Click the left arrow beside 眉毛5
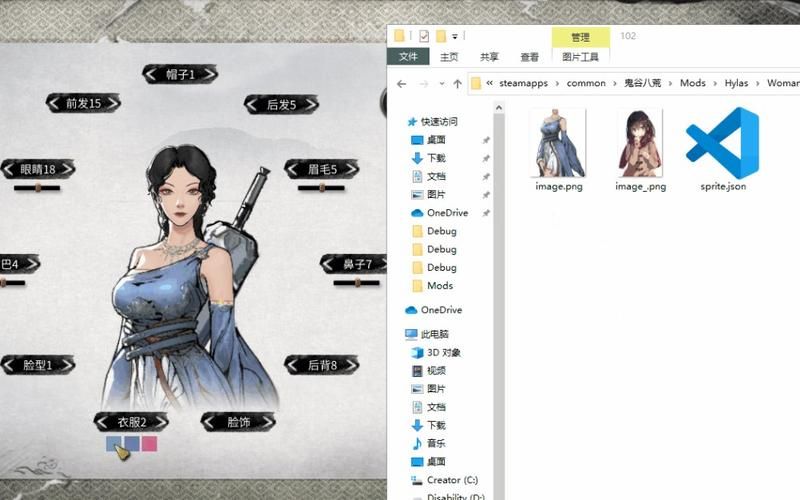The width and height of the screenshot is (800, 500). pyautogui.click(x=293, y=169)
